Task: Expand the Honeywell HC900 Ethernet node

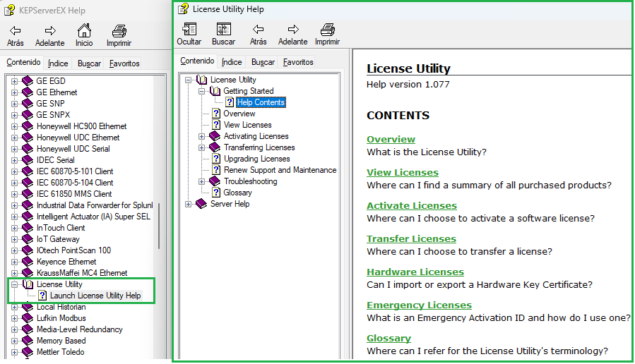Action: [15, 126]
